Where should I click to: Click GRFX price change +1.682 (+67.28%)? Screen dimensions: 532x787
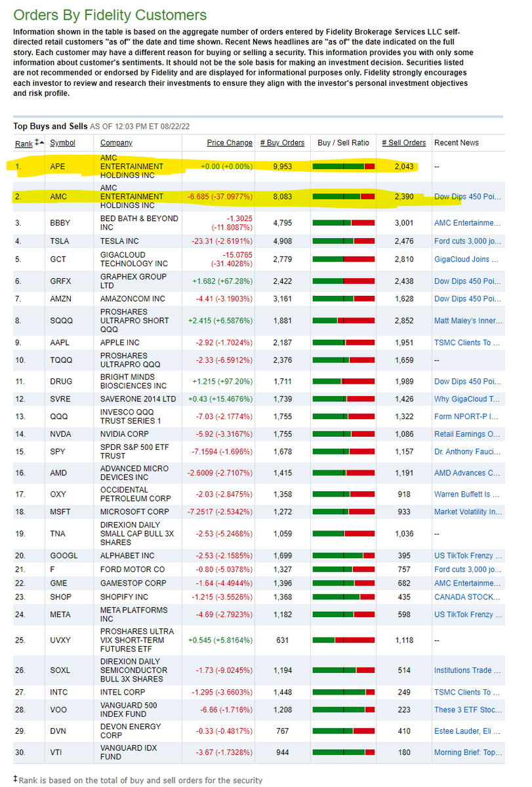coord(222,281)
